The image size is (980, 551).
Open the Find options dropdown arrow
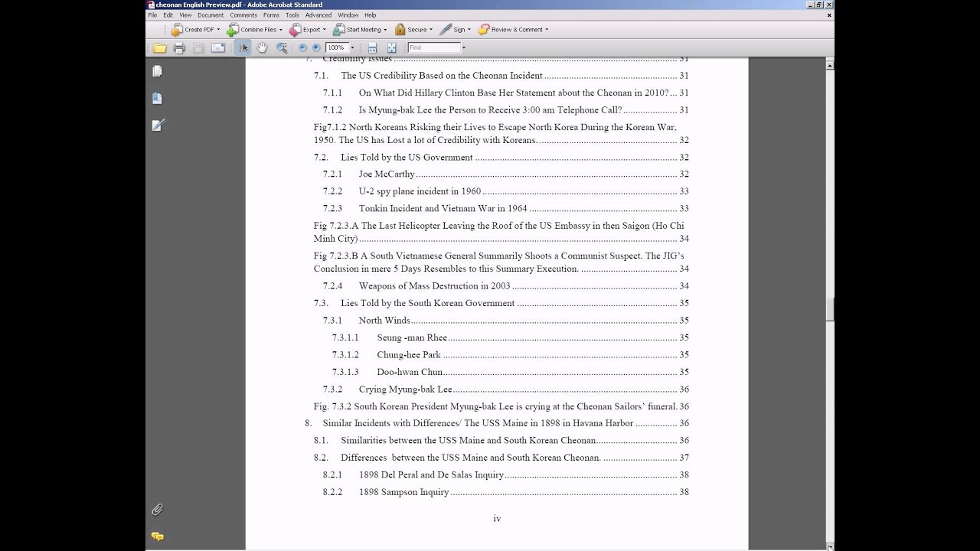[463, 47]
